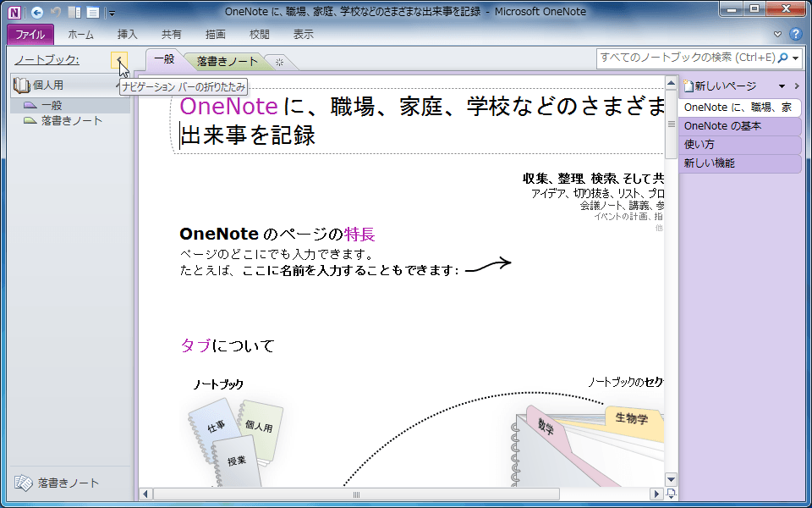Click the horizontal scrollbar thumb
The width and height of the screenshot is (812, 508).
[x=356, y=494]
